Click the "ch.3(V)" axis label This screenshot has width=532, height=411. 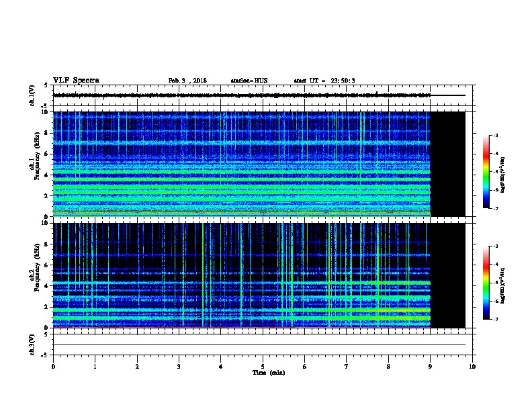click(32, 345)
